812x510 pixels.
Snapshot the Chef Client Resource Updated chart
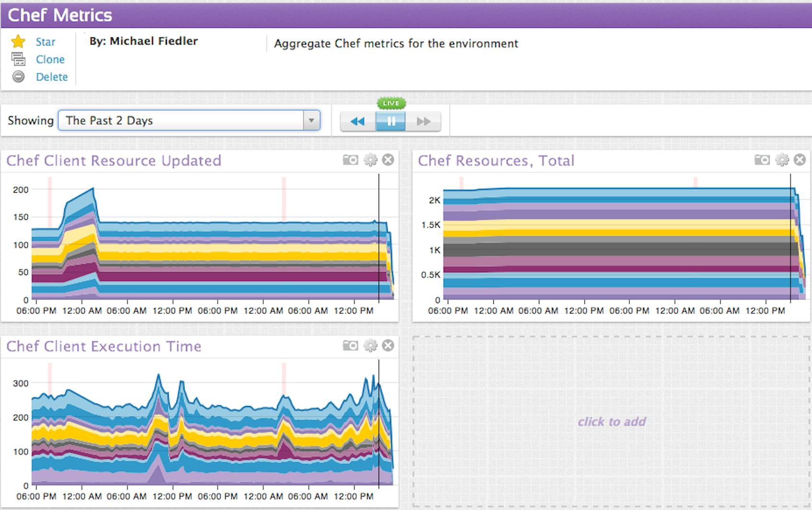click(x=351, y=160)
